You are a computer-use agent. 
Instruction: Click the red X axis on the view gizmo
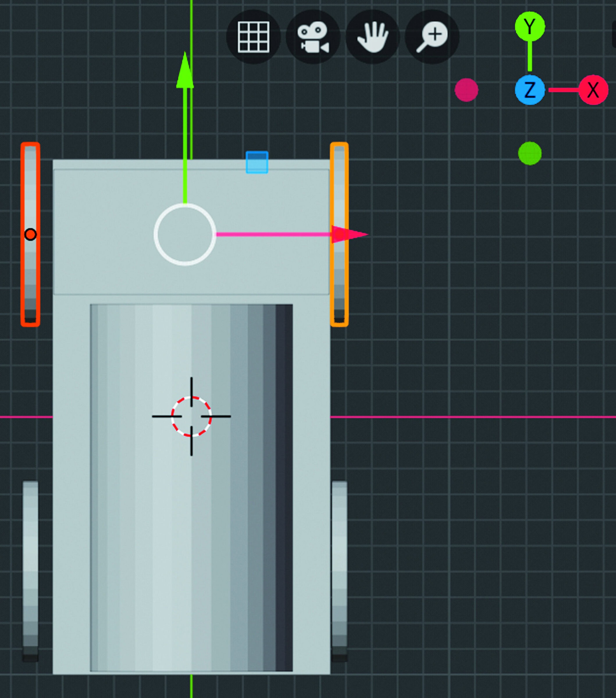(x=594, y=90)
